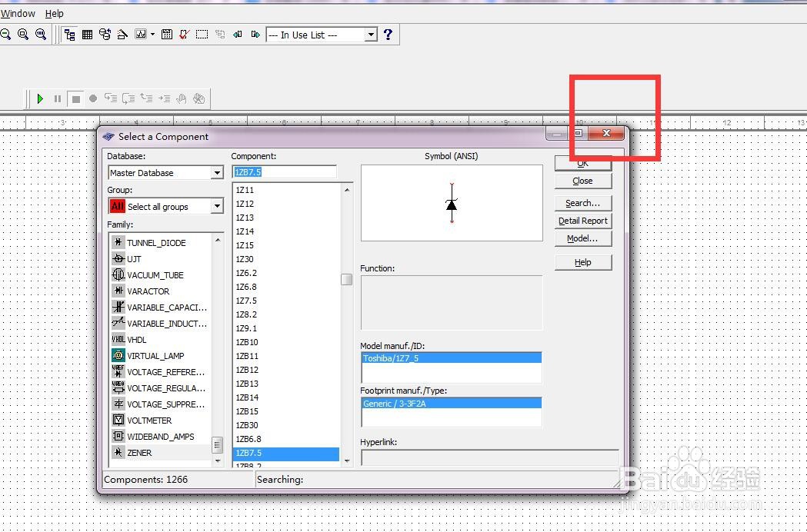
Task: Click Family list scroll down arrow
Action: pyautogui.click(x=218, y=461)
